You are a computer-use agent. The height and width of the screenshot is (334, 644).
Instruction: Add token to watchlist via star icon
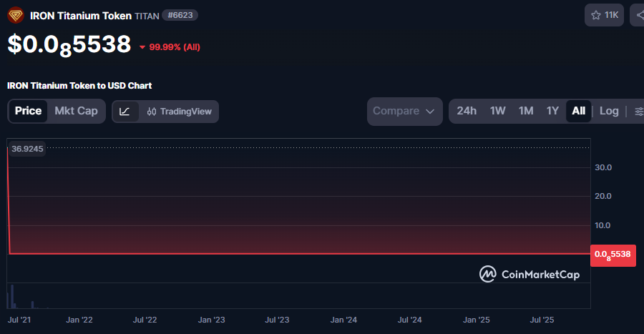pos(605,15)
